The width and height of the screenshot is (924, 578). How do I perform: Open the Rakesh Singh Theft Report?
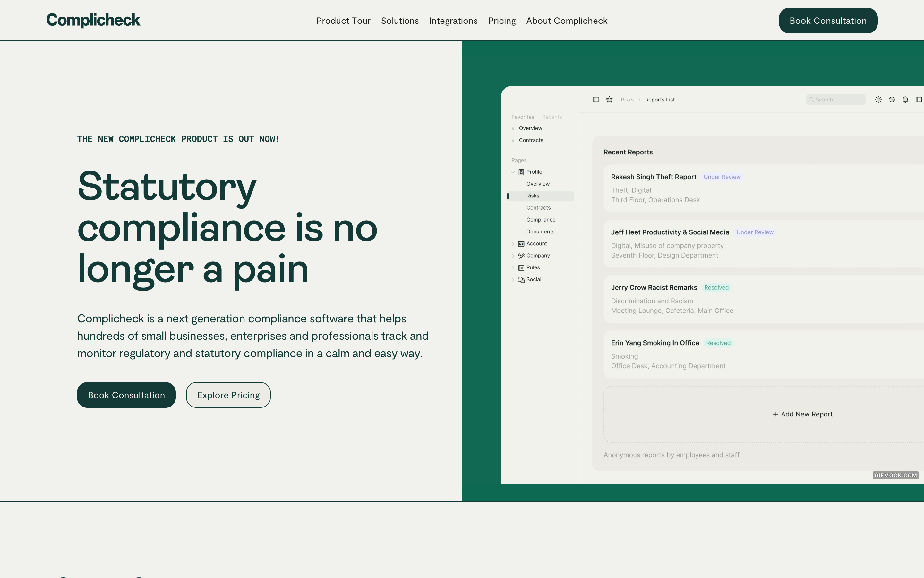(x=653, y=177)
